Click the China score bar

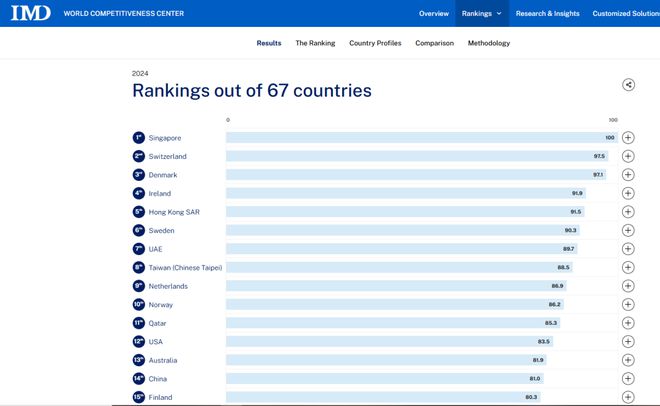tap(385, 378)
